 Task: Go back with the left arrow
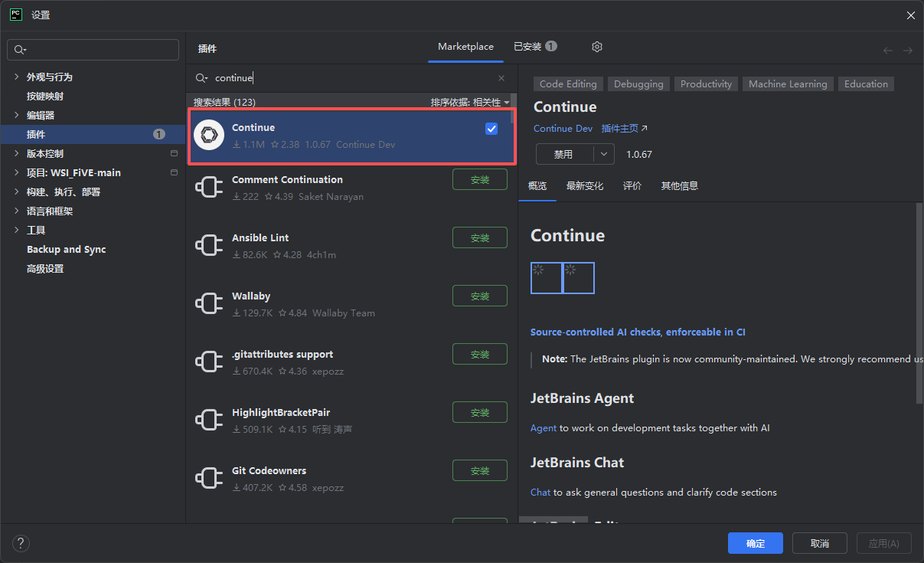pyautogui.click(x=888, y=51)
